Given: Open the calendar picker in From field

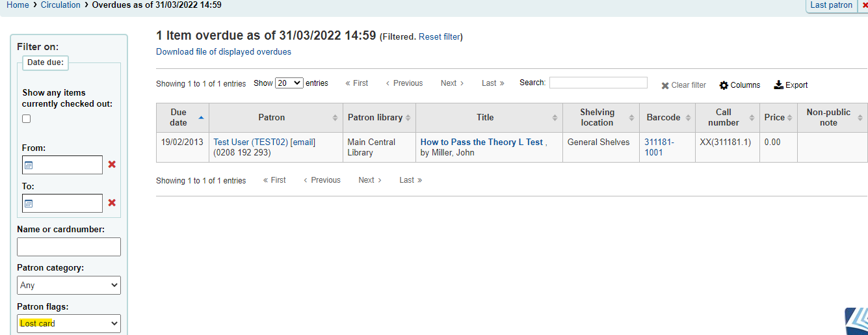Looking at the screenshot, I should point(29,165).
